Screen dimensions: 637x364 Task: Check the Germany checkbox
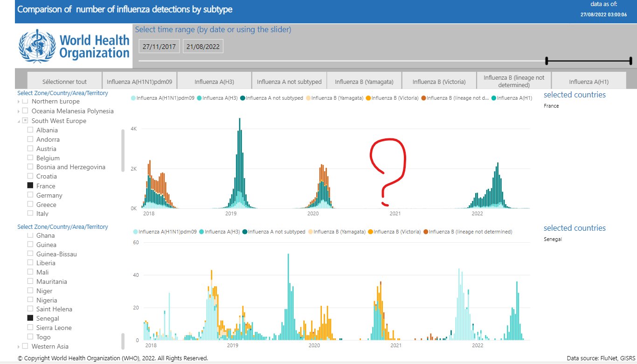[x=30, y=195]
